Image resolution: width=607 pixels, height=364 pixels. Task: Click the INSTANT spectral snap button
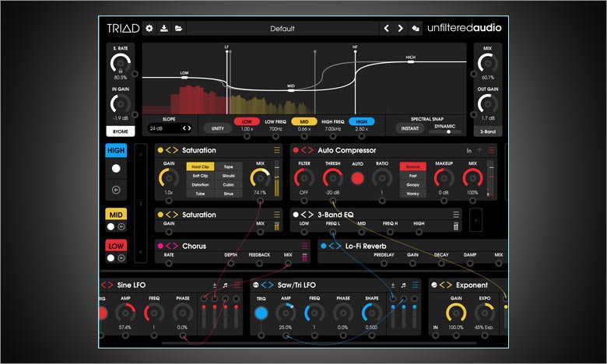pos(410,128)
